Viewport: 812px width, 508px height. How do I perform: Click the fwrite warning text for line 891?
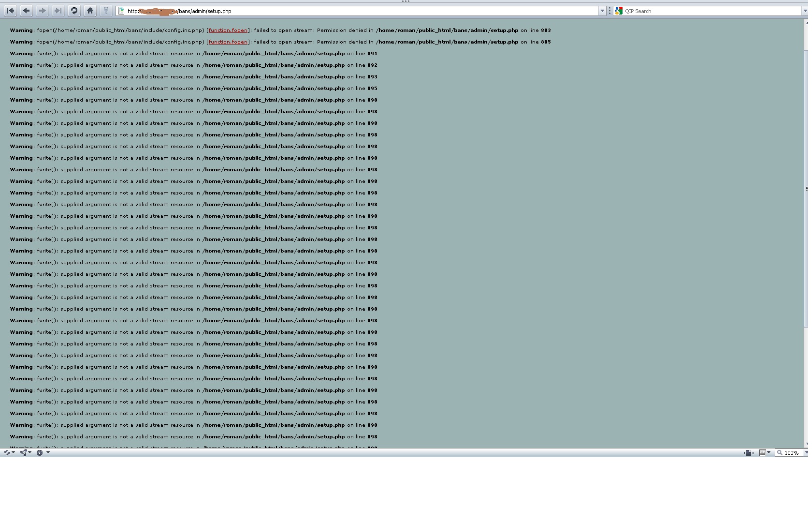coord(193,53)
